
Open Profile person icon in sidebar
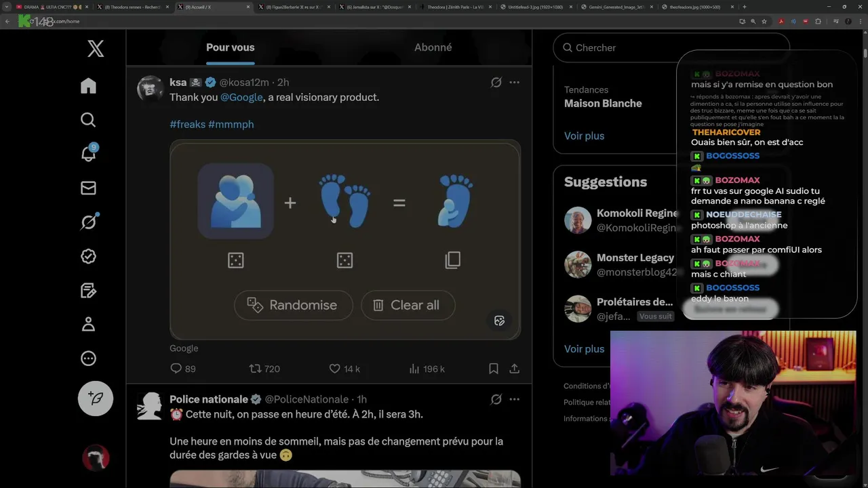point(88,324)
